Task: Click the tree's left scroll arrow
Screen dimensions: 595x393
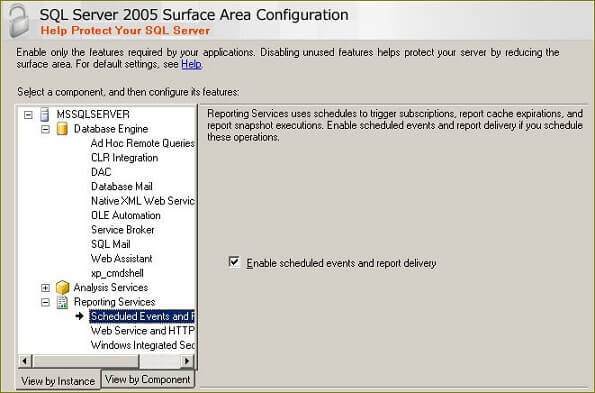Action: (25, 361)
